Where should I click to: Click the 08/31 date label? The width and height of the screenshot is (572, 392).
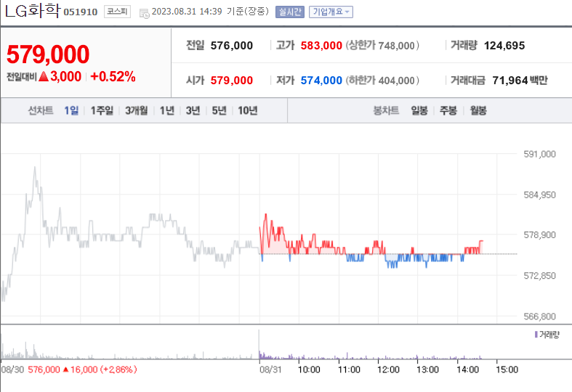coord(270,369)
